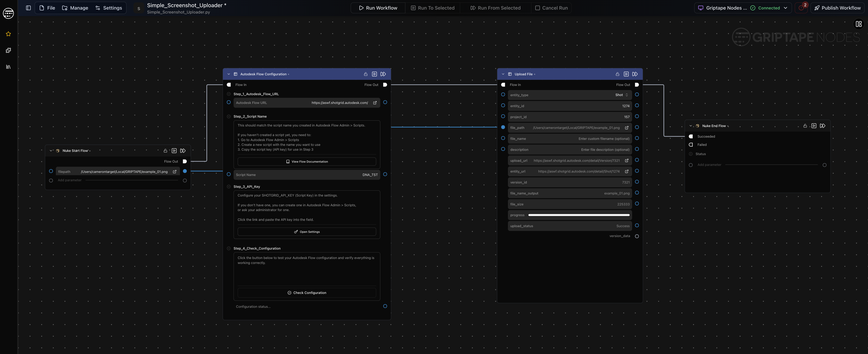Click the layout panels icon below Publish Workflow
Image resolution: width=868 pixels, height=354 pixels.
859,24
